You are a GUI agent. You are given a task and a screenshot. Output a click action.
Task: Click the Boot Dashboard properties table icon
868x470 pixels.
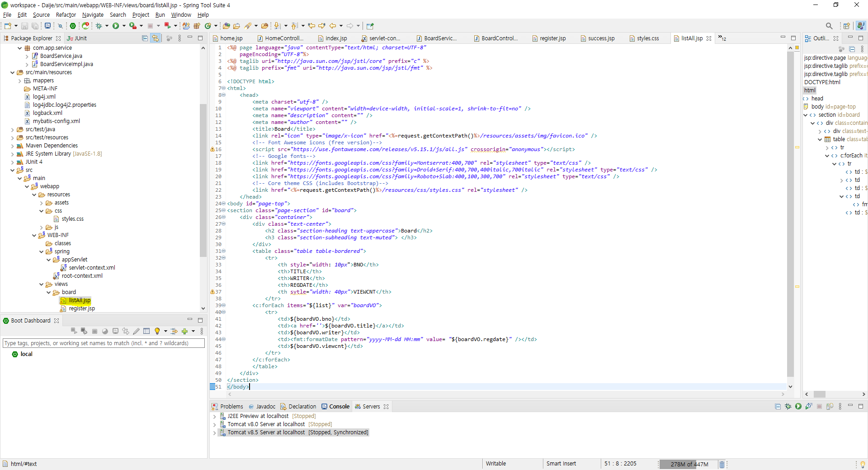[x=146, y=331]
